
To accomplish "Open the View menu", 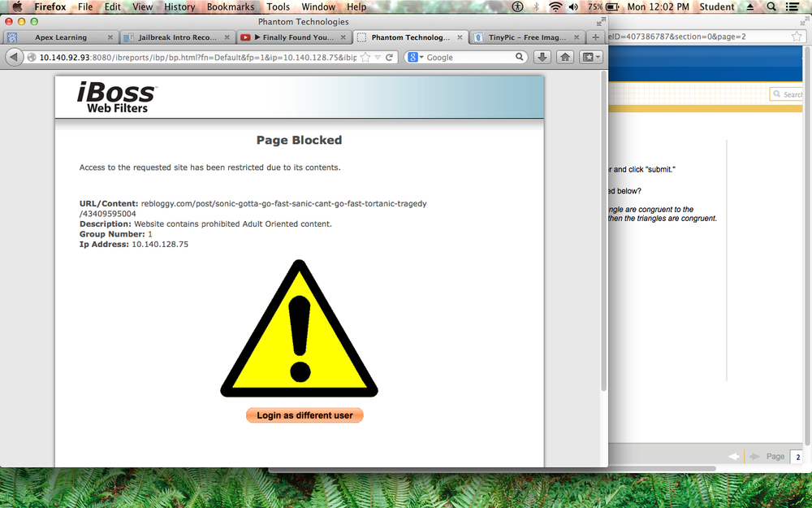I will (142, 7).
